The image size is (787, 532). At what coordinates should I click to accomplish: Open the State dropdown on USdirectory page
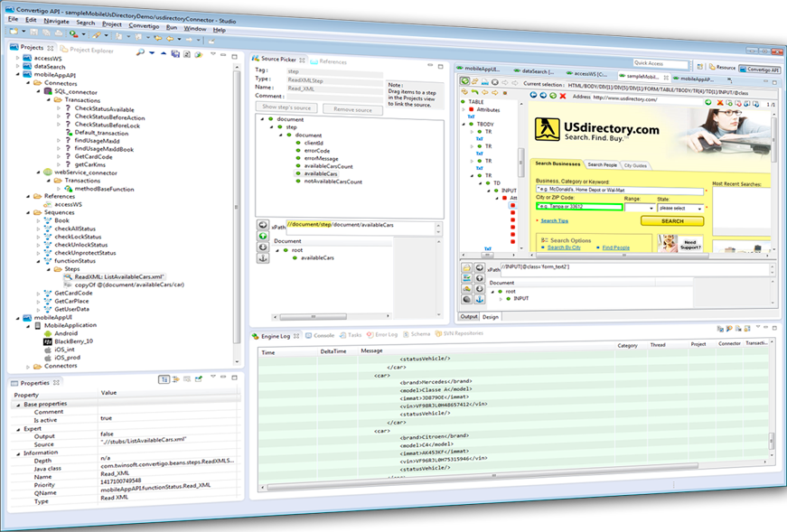point(680,207)
